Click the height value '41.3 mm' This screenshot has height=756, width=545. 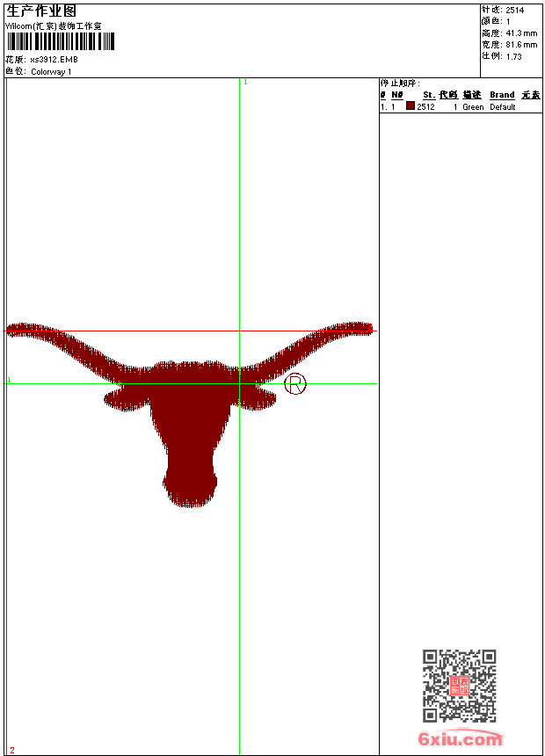(x=521, y=33)
